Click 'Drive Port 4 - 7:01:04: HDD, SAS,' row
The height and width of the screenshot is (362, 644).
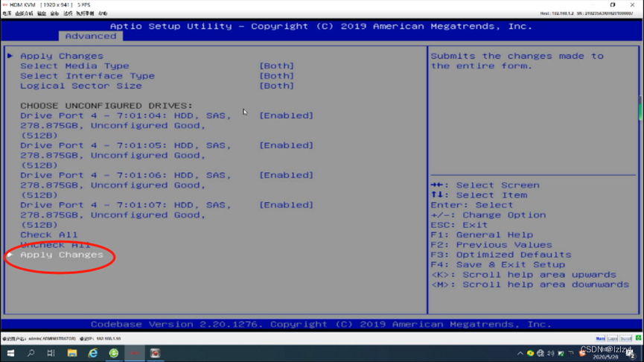pyautogui.click(x=126, y=115)
